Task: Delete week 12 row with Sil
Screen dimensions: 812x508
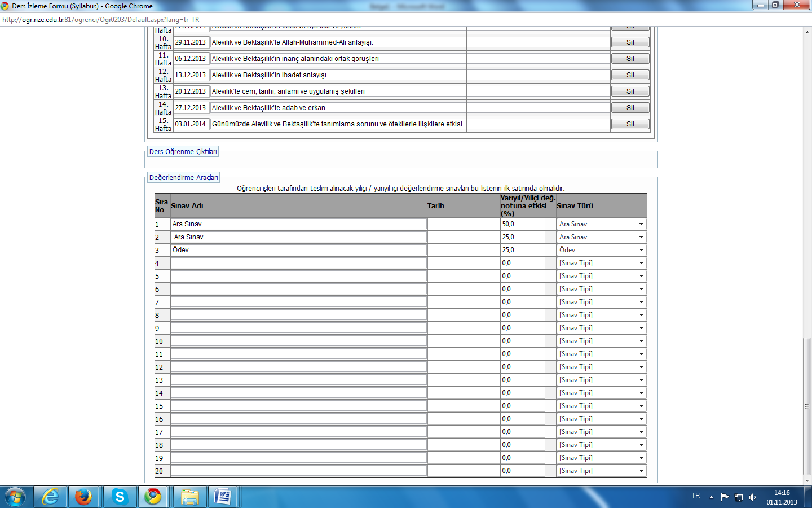Action: click(x=630, y=75)
